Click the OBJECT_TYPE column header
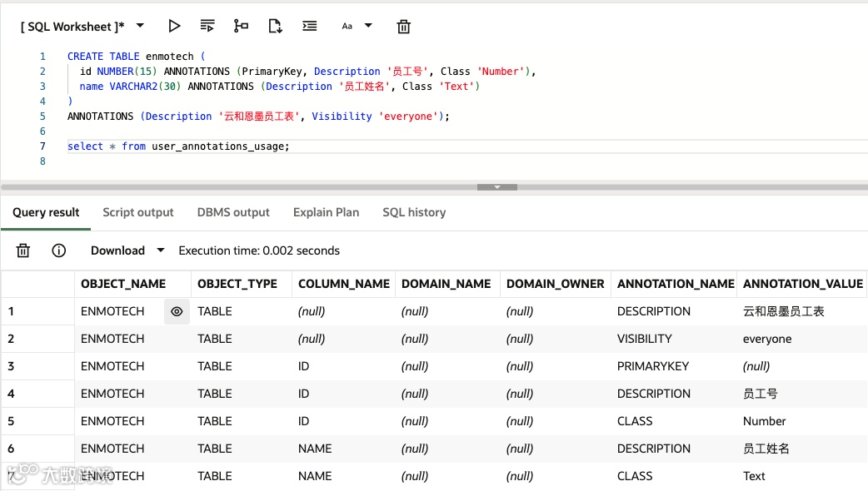868x491 pixels. click(237, 284)
